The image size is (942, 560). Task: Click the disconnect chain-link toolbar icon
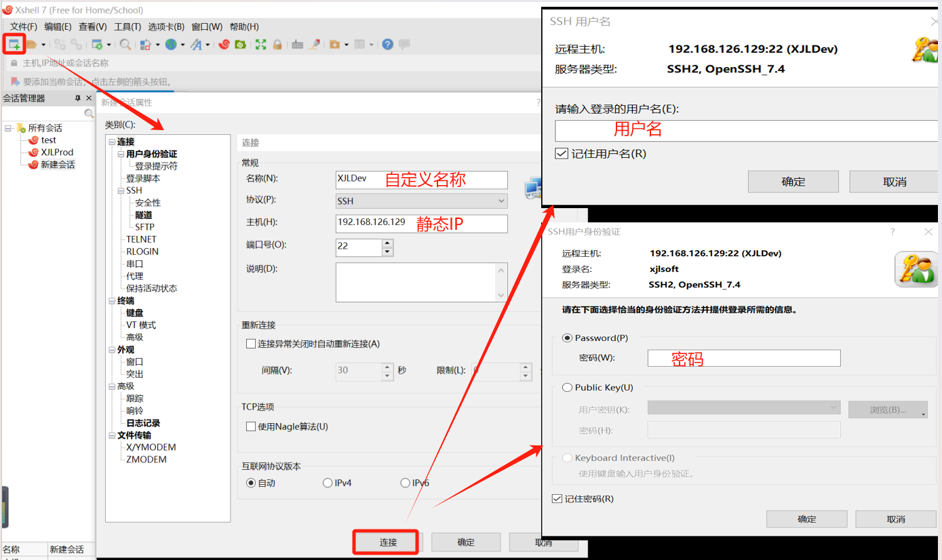pos(60,45)
